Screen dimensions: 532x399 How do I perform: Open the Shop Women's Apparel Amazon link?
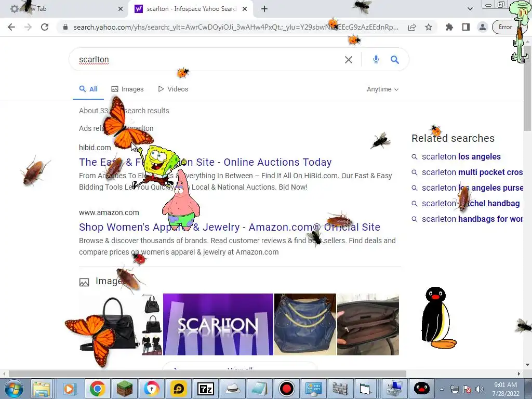pos(230,227)
